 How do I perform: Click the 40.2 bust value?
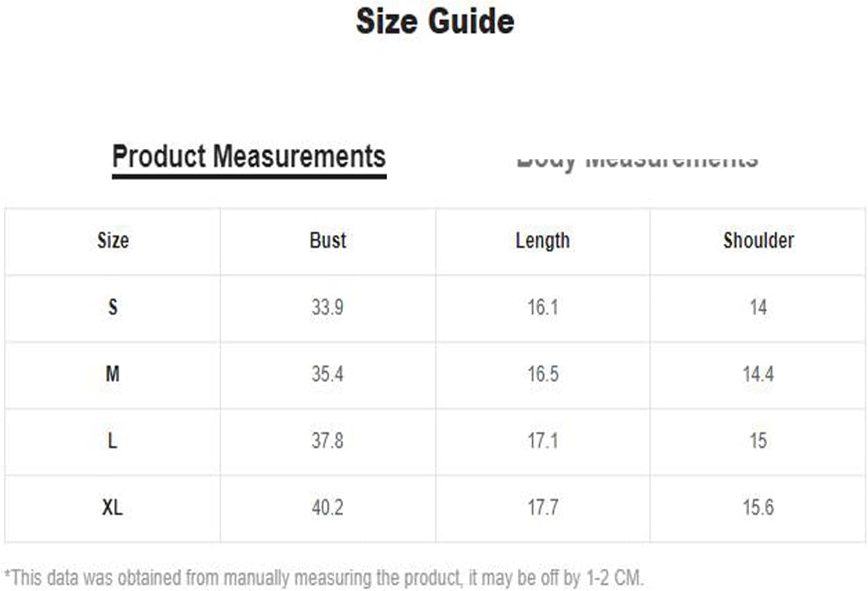click(x=328, y=508)
